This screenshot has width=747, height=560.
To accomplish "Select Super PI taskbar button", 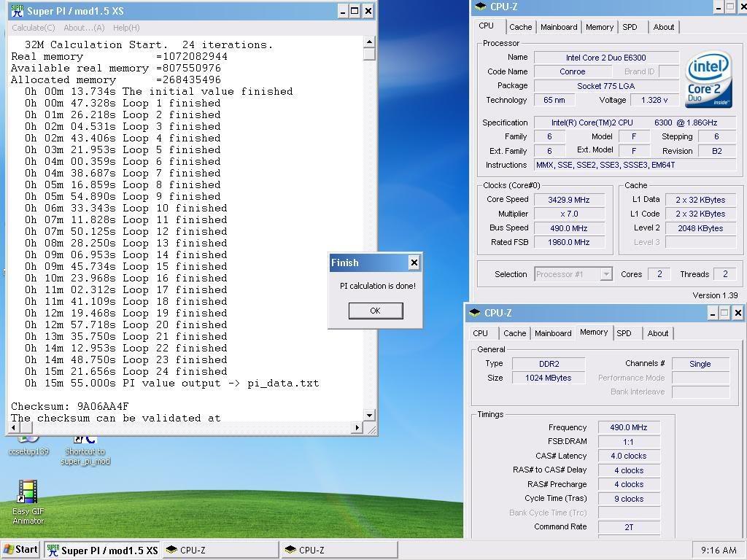I will (102, 550).
